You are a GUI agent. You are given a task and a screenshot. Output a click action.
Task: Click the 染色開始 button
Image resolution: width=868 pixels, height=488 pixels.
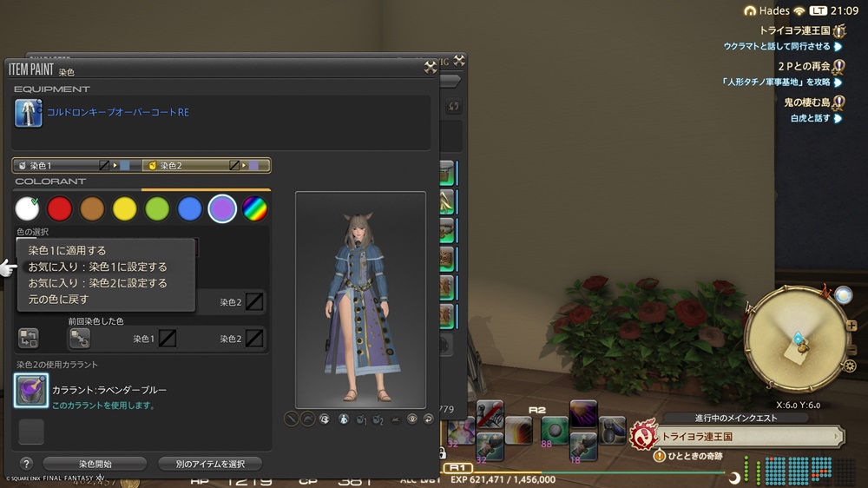tap(95, 464)
